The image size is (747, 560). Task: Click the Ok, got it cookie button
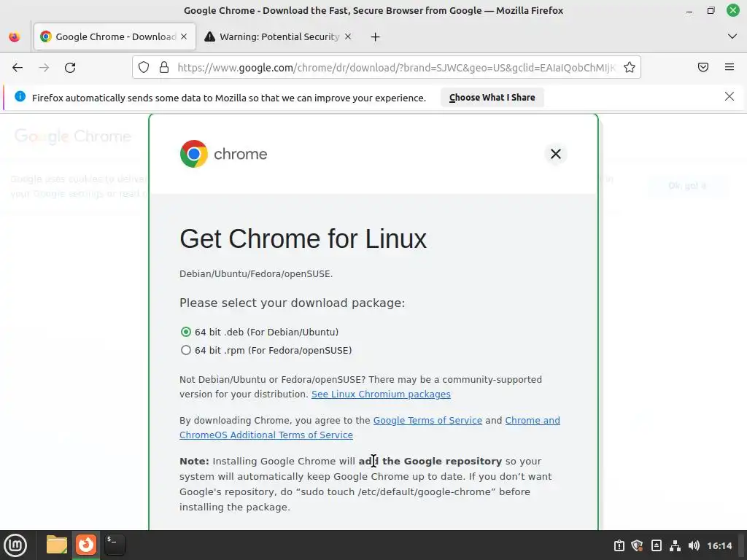pos(687,186)
